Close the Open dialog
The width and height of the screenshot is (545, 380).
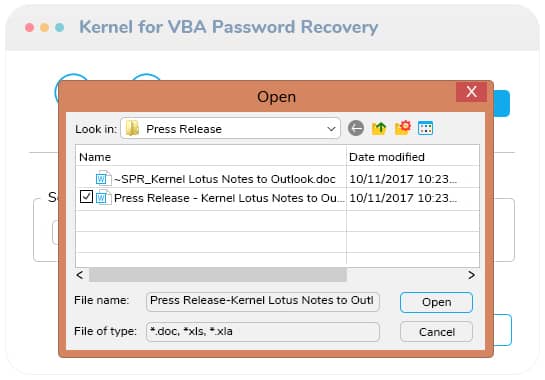click(471, 92)
